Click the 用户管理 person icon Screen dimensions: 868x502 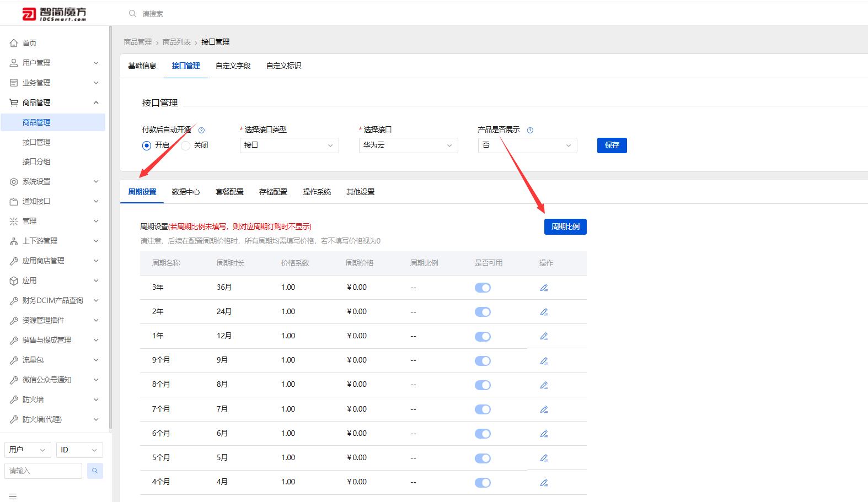click(14, 63)
